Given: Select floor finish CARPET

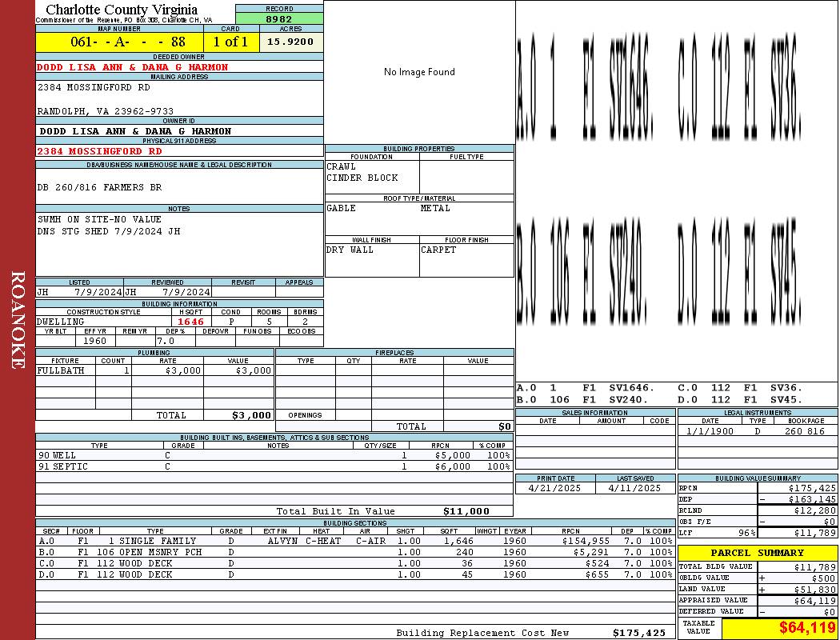Looking at the screenshot, I should pyautogui.click(x=438, y=250).
